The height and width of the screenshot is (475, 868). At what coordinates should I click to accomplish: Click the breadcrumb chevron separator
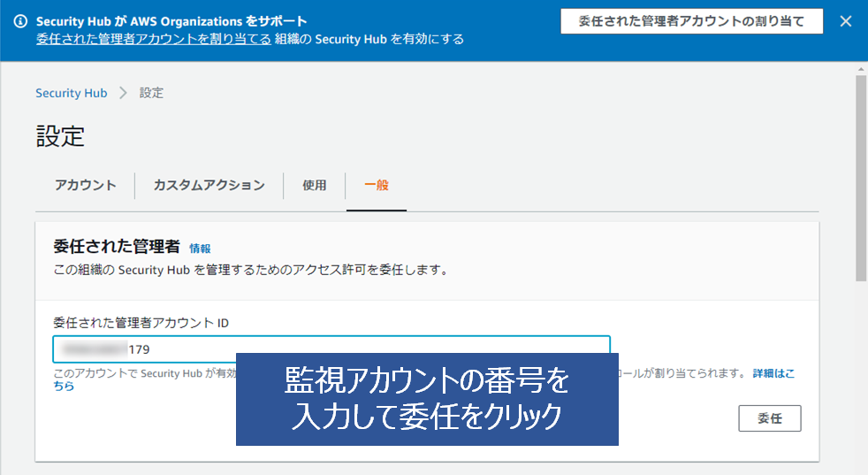[x=123, y=93]
